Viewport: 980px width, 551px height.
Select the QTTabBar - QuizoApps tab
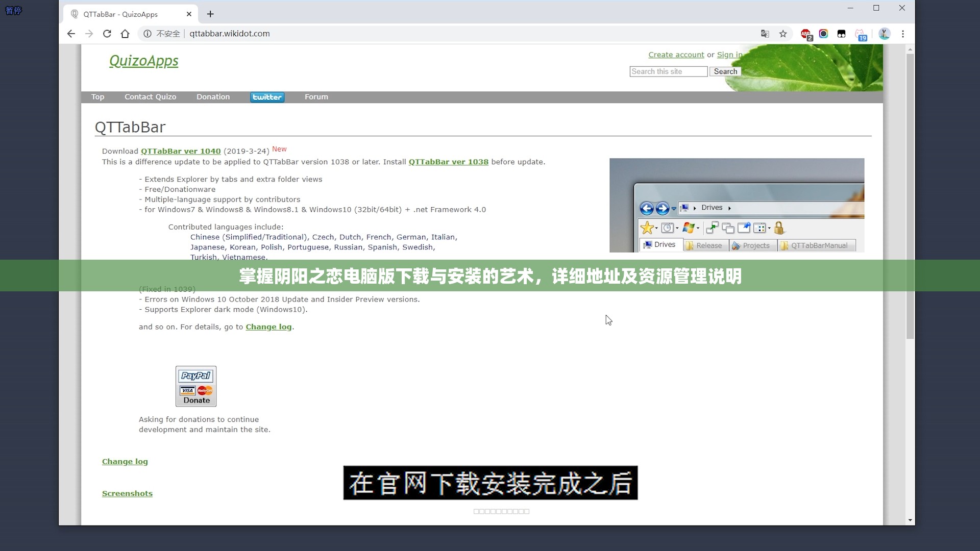[131, 14]
